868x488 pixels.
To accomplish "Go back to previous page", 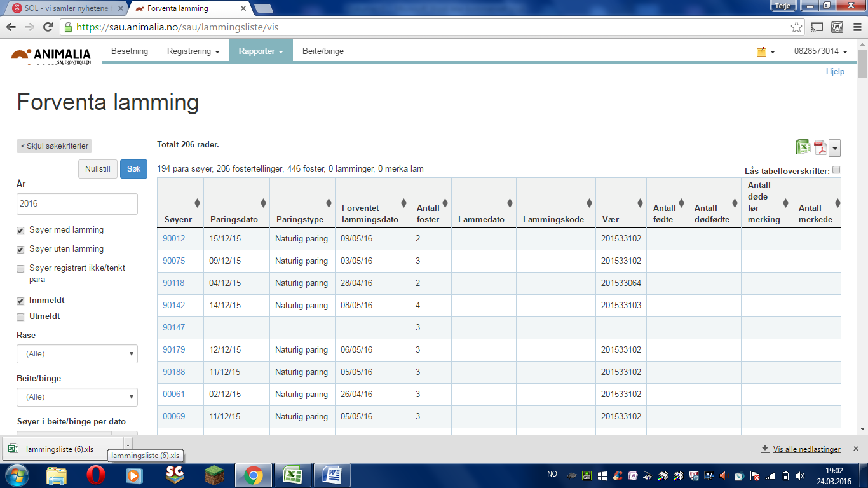I will 11,27.
